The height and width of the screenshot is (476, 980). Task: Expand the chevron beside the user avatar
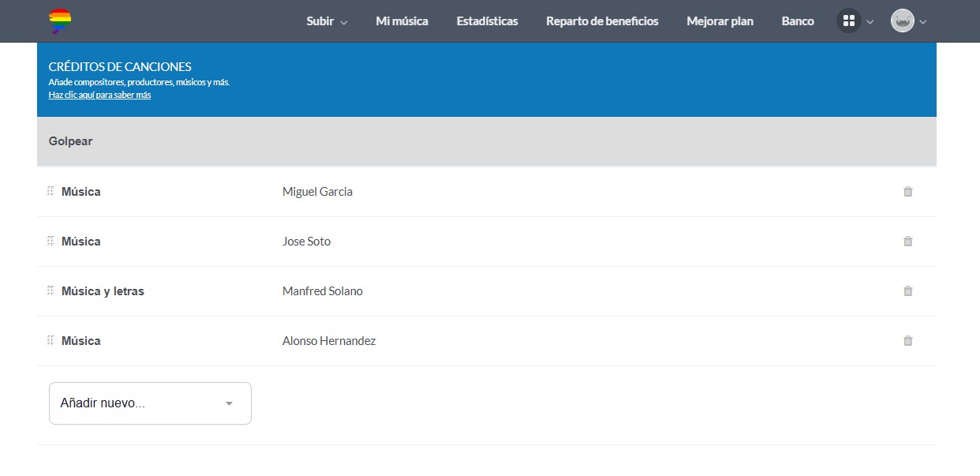[x=923, y=22]
